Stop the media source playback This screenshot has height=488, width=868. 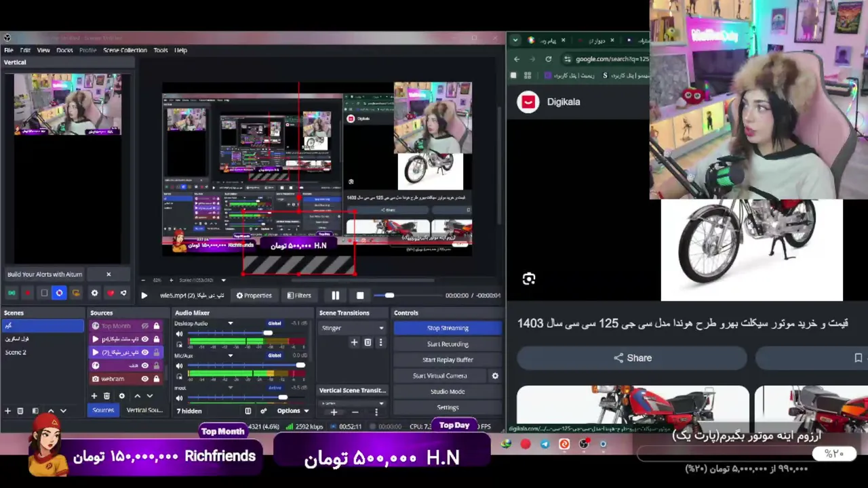tap(360, 296)
